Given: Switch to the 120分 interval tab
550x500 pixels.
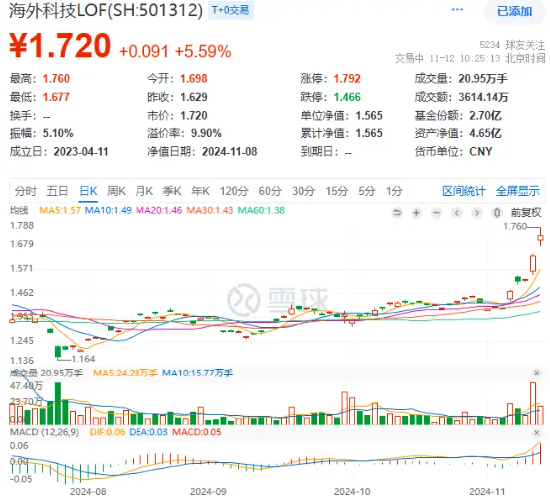Looking at the screenshot, I should point(234,191).
